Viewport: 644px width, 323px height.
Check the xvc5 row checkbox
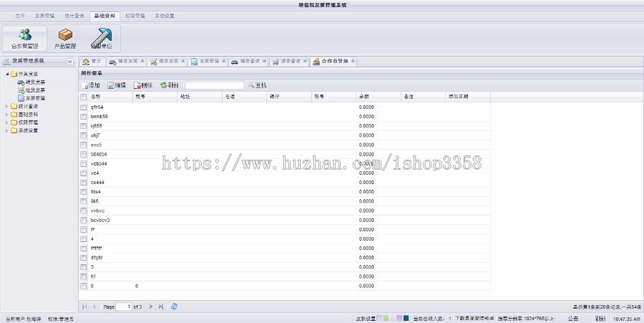84,145
